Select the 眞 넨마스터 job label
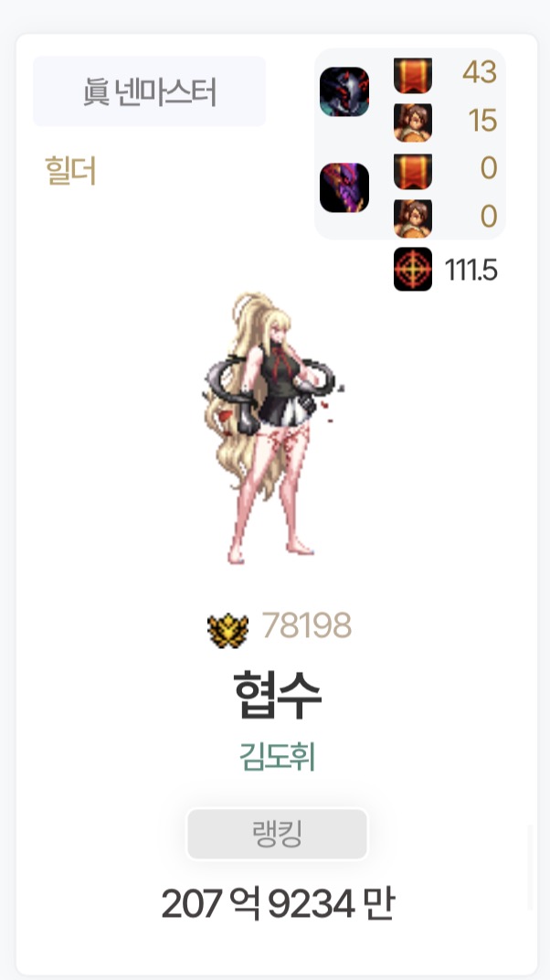 [149, 91]
